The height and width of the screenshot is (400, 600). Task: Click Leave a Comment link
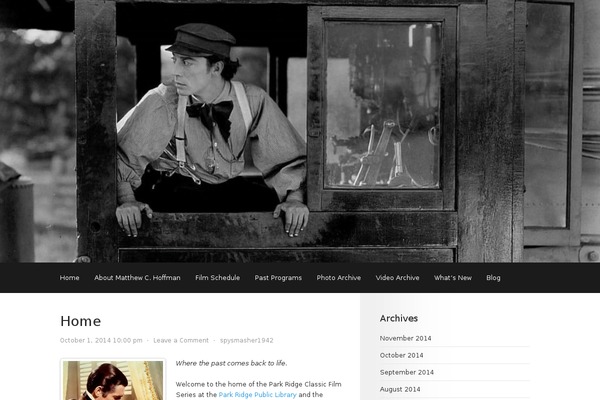click(x=181, y=340)
